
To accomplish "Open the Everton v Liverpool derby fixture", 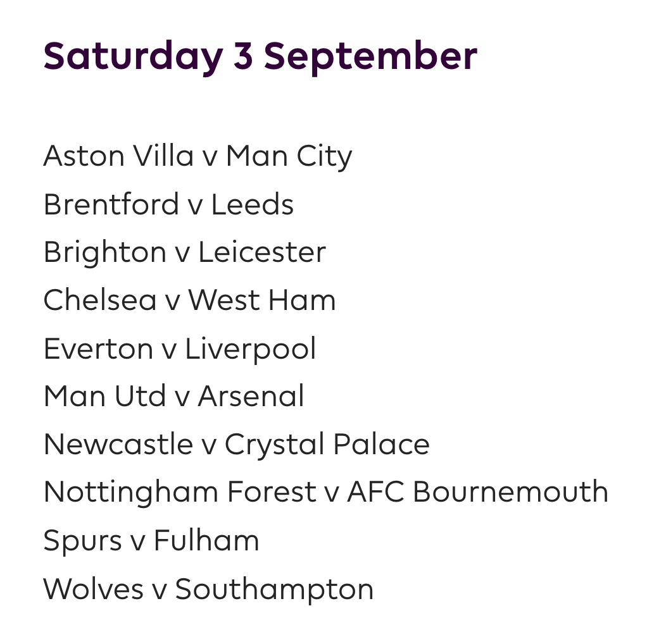I will click(180, 349).
